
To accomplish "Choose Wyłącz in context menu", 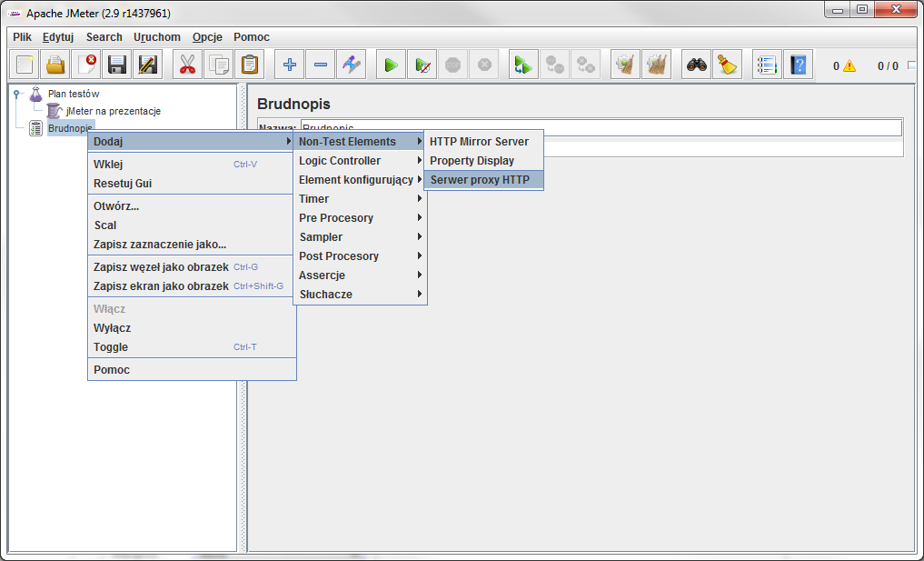I will click(x=192, y=328).
